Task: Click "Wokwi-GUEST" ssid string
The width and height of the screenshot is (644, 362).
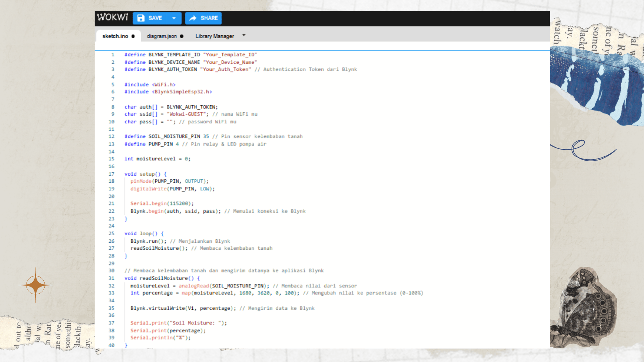Action: pos(186,114)
